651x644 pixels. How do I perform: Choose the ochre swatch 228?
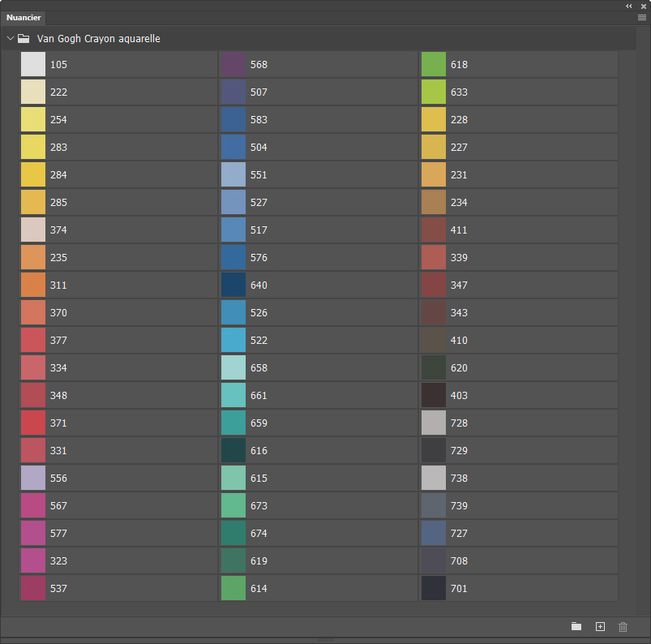pos(434,120)
